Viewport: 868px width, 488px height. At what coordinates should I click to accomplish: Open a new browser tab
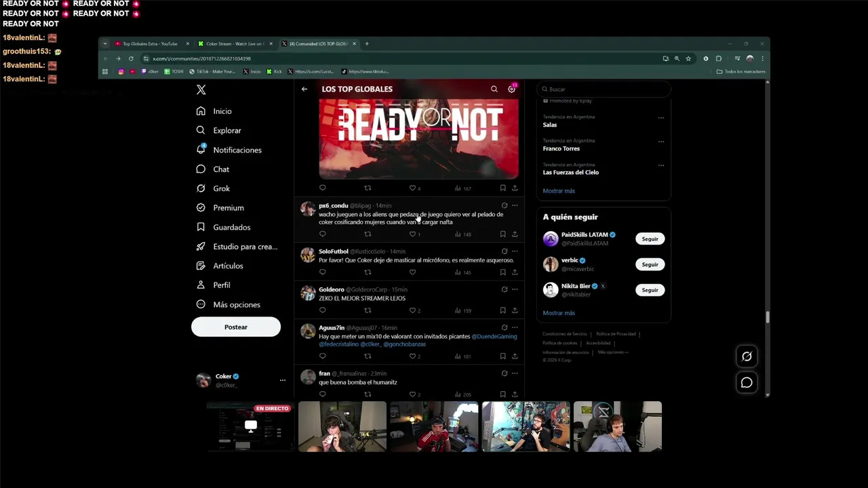point(367,43)
